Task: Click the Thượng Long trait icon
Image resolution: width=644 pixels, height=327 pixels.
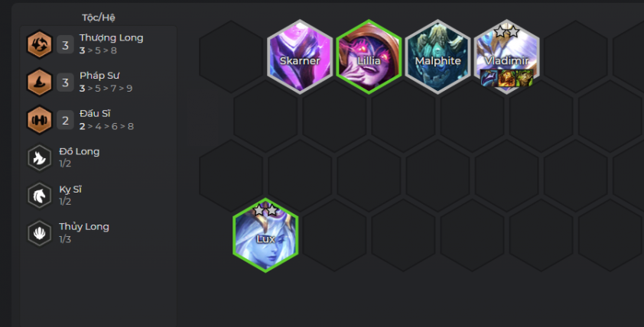Action: (40, 44)
